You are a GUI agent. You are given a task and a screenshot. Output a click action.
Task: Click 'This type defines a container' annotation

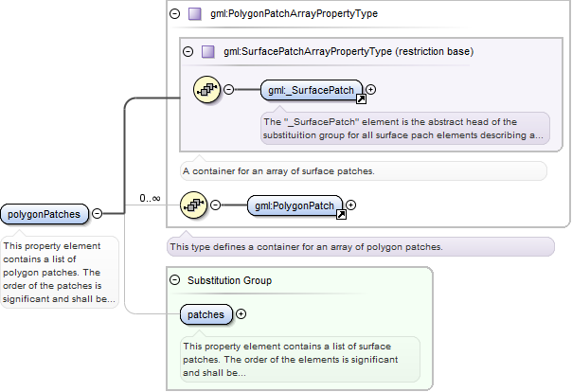pyautogui.click(x=361, y=247)
